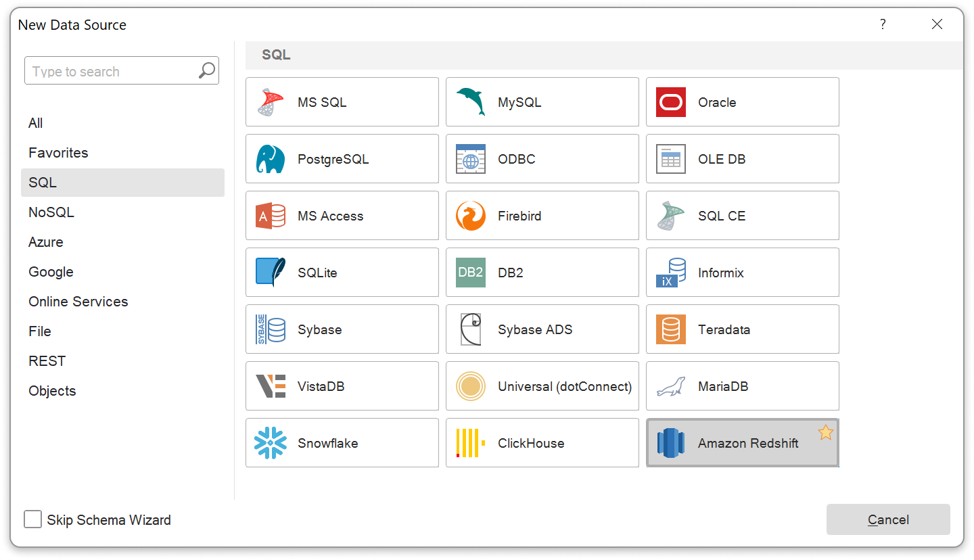Toggle the favorite star on Amazon Redshift
Viewport: 974px width, 560px height.
pyautogui.click(x=825, y=433)
